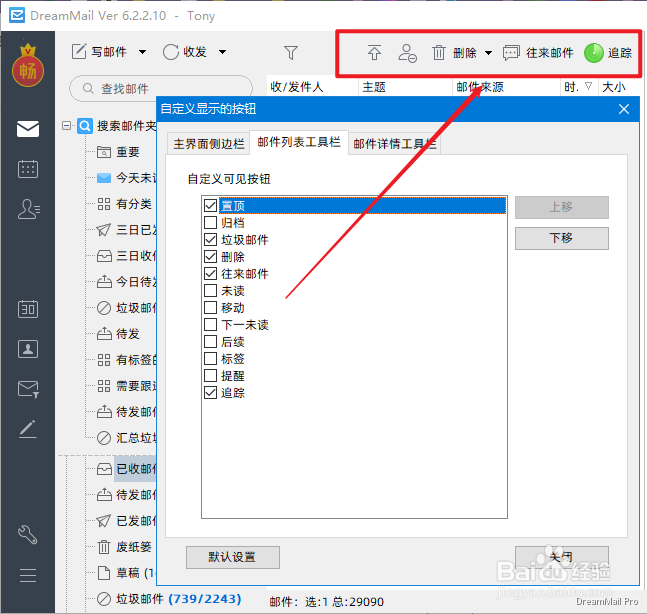
Task: Open the pen notes icon in sidebar
Action: point(28,429)
